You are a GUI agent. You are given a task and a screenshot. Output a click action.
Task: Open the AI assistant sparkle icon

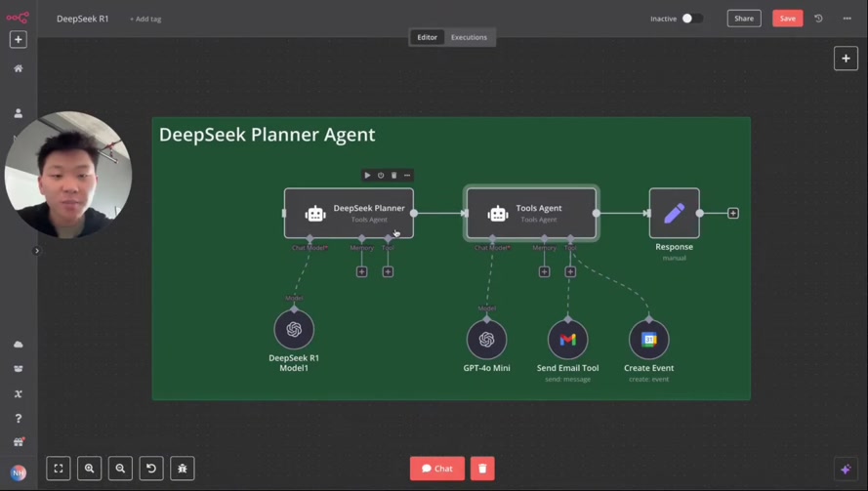(846, 470)
